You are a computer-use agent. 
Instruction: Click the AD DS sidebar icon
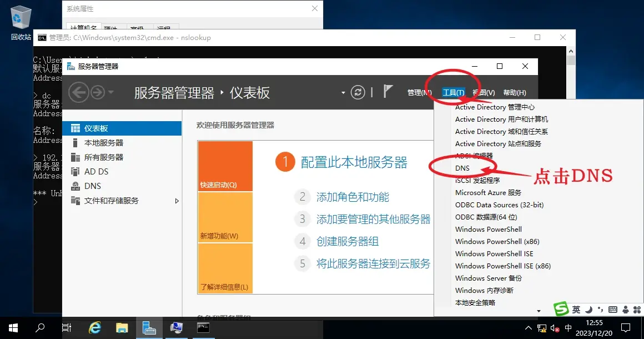pyautogui.click(x=75, y=171)
